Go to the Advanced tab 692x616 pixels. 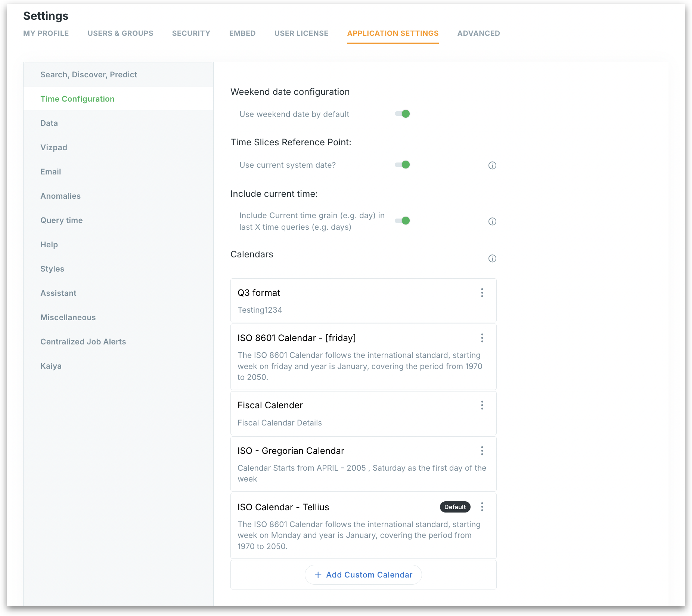point(478,33)
